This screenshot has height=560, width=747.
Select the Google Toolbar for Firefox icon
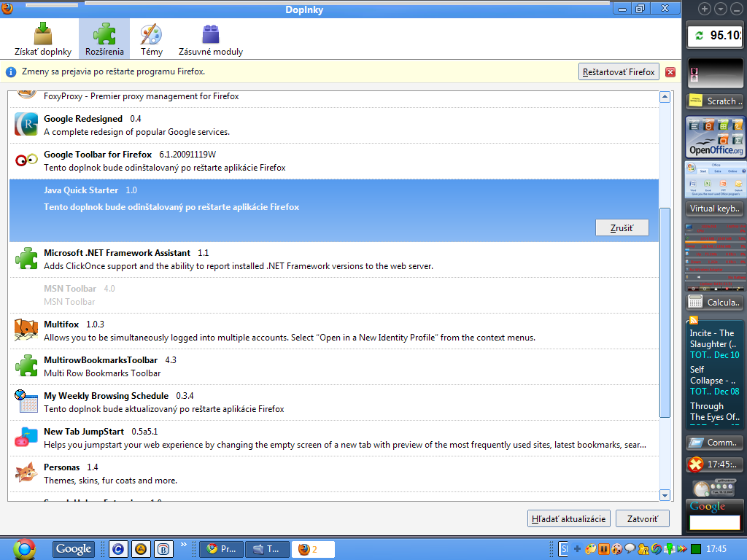pyautogui.click(x=26, y=160)
